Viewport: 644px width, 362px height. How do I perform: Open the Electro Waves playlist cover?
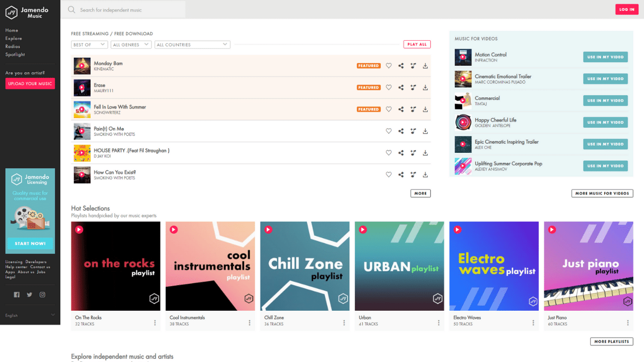click(494, 266)
